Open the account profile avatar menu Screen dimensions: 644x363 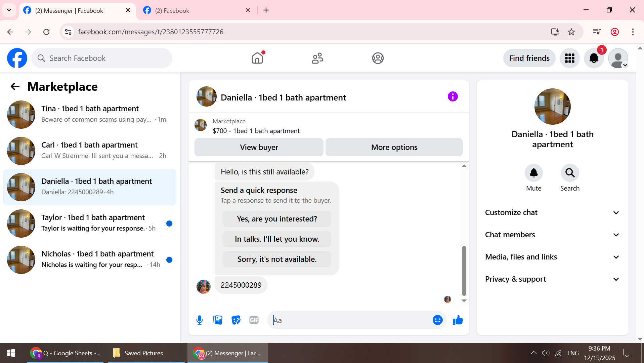click(x=618, y=58)
